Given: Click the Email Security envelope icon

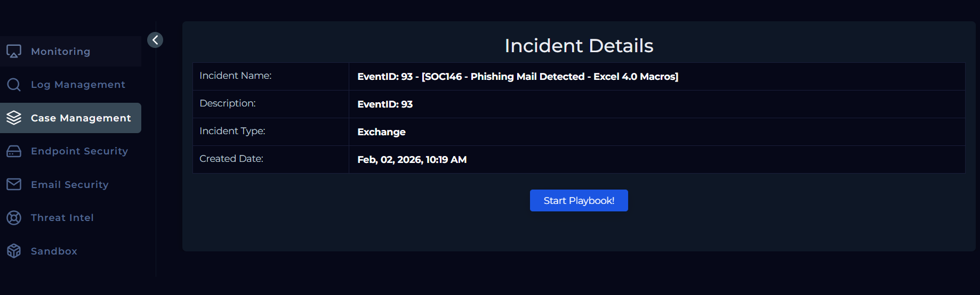Looking at the screenshot, I should click(14, 184).
